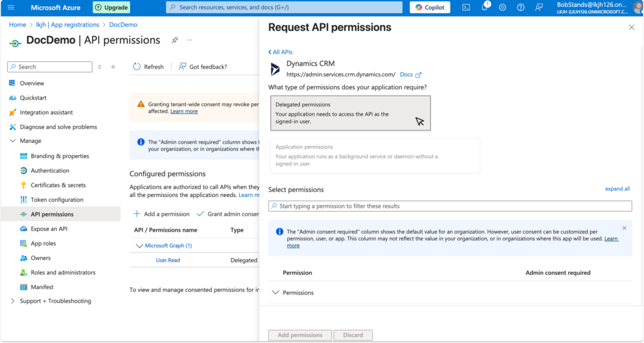
Task: Collapse the sidebar with the double chevron
Action: (x=113, y=67)
